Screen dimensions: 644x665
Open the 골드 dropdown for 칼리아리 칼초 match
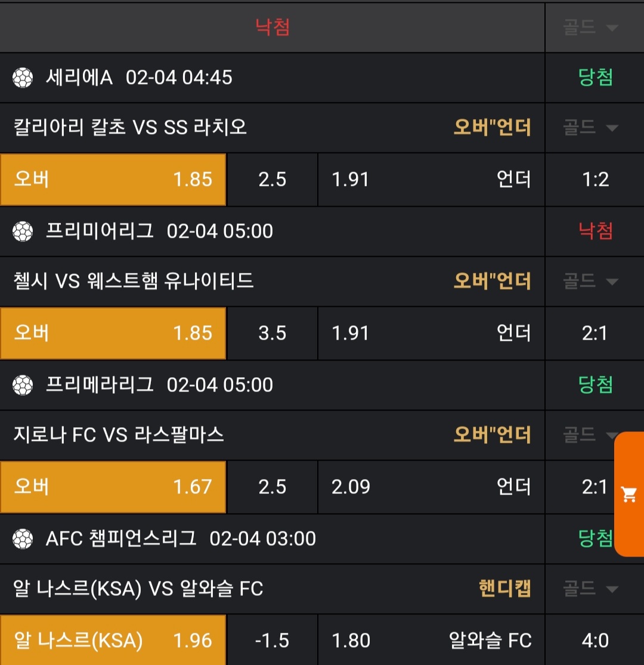(590, 128)
